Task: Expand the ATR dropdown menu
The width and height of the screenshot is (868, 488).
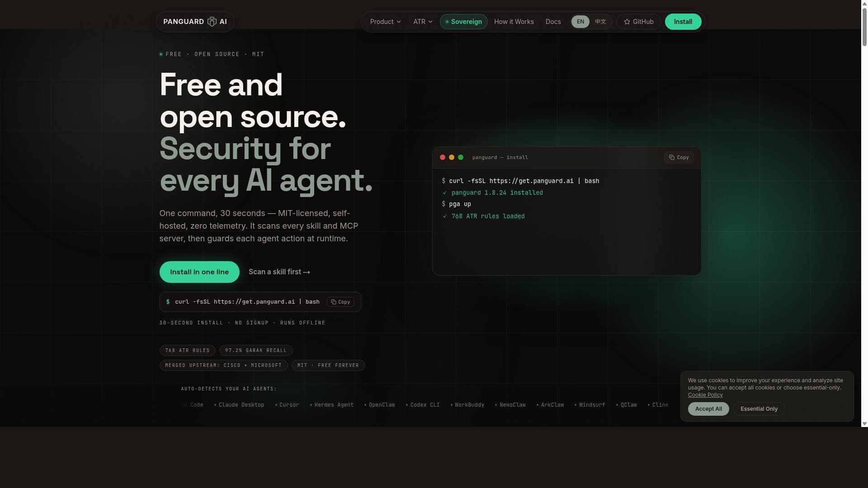Action: click(423, 22)
